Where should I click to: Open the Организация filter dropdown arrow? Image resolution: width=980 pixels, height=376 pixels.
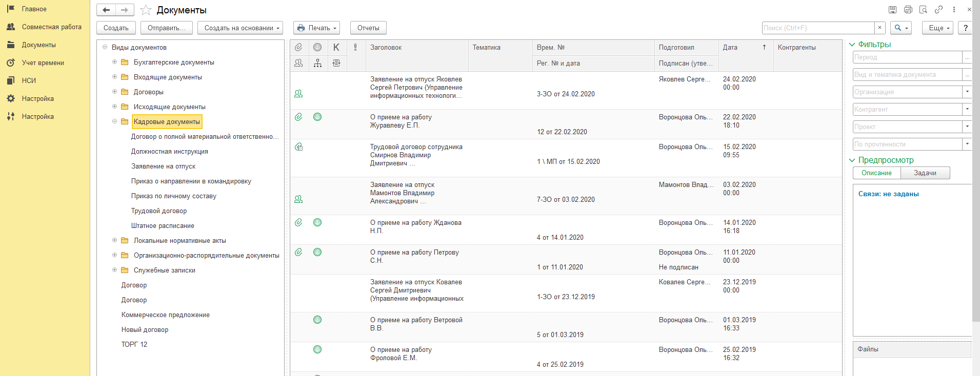coord(967,92)
